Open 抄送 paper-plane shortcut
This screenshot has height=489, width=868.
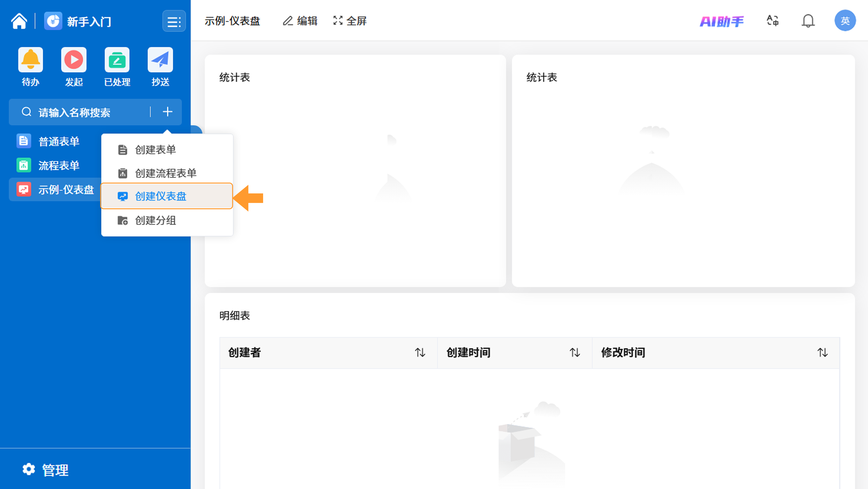160,60
